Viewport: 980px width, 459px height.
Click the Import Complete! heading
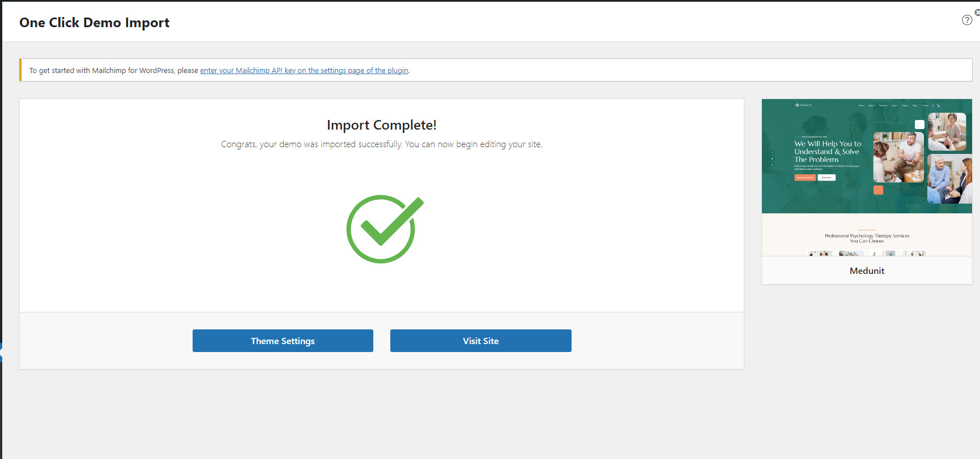click(x=382, y=125)
